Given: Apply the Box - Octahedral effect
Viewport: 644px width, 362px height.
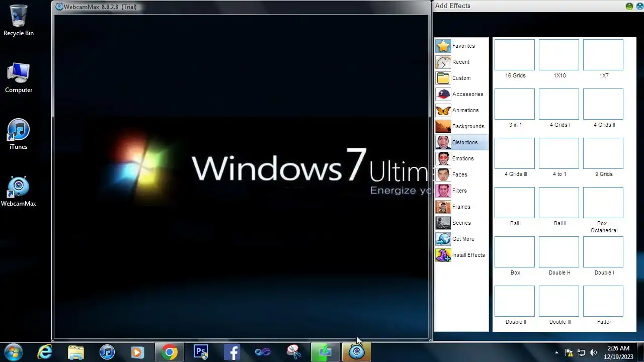Looking at the screenshot, I should pyautogui.click(x=603, y=203).
